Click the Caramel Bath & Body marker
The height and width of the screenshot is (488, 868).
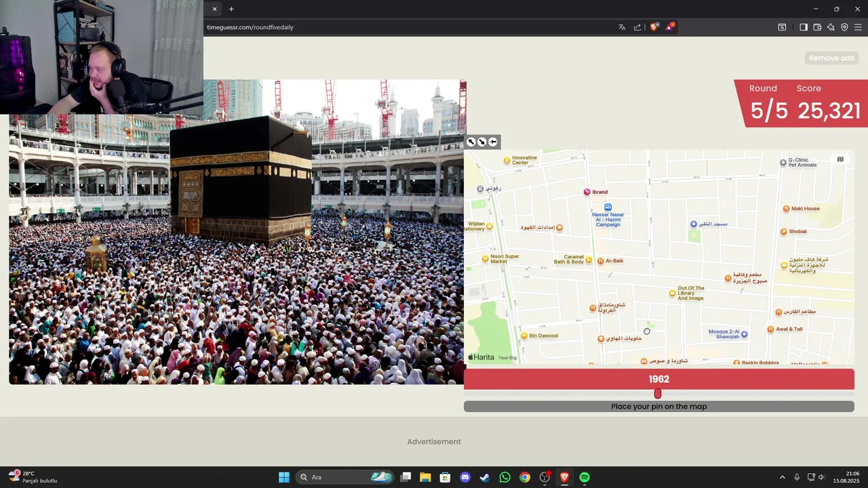[589, 260]
